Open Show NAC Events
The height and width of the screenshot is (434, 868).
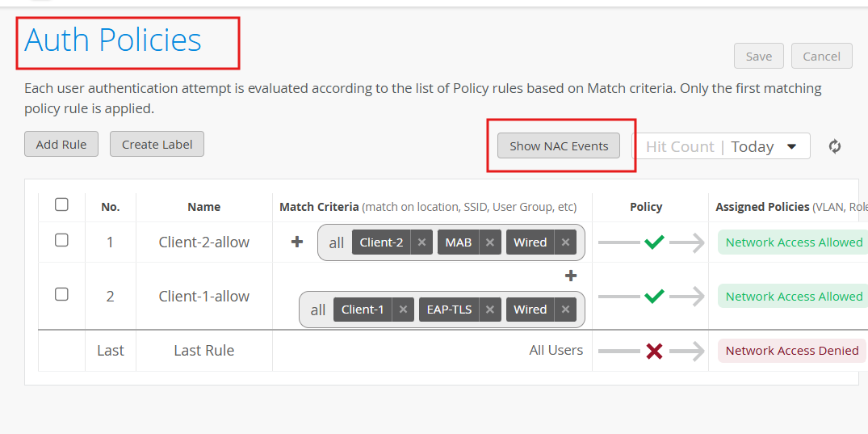point(559,146)
